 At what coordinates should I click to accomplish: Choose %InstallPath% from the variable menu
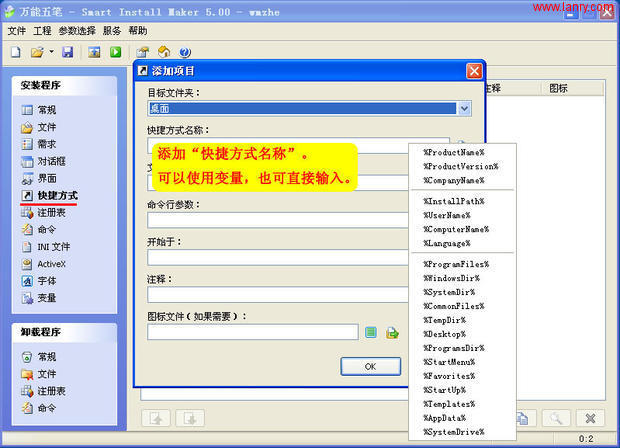[454, 201]
